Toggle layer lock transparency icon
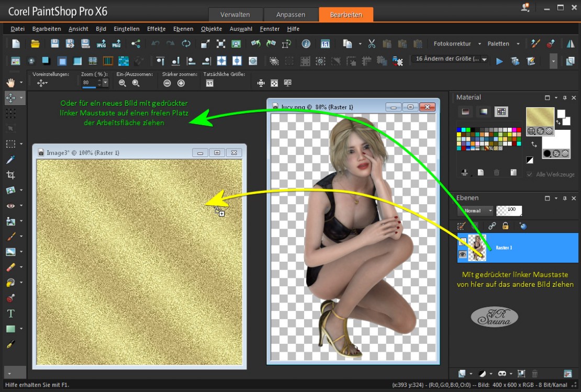Image resolution: width=581 pixels, height=392 pixels. tap(506, 226)
